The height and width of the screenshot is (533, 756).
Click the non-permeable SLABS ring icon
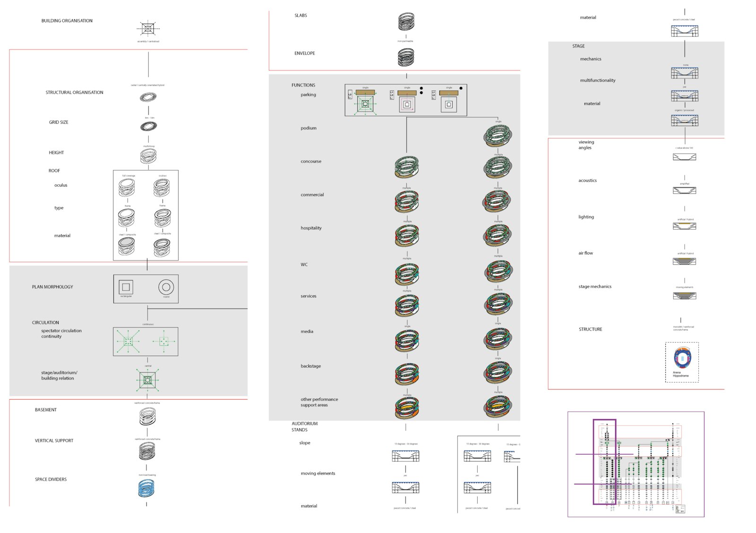[405, 20]
